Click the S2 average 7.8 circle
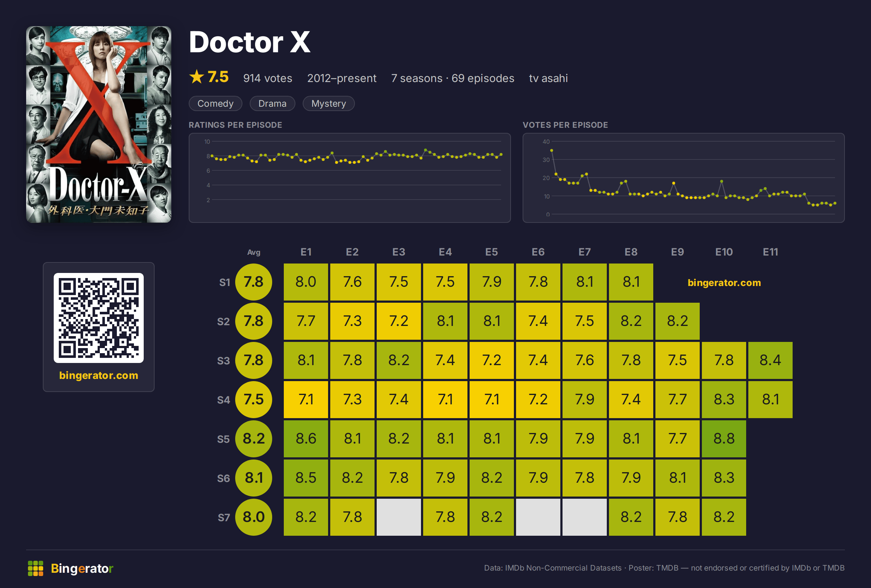871x588 pixels. click(254, 321)
